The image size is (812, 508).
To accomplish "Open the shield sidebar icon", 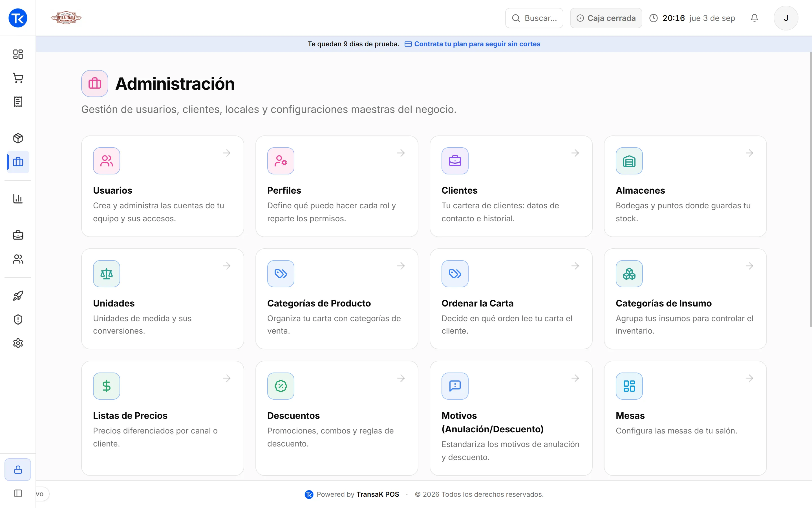I will coord(18,319).
